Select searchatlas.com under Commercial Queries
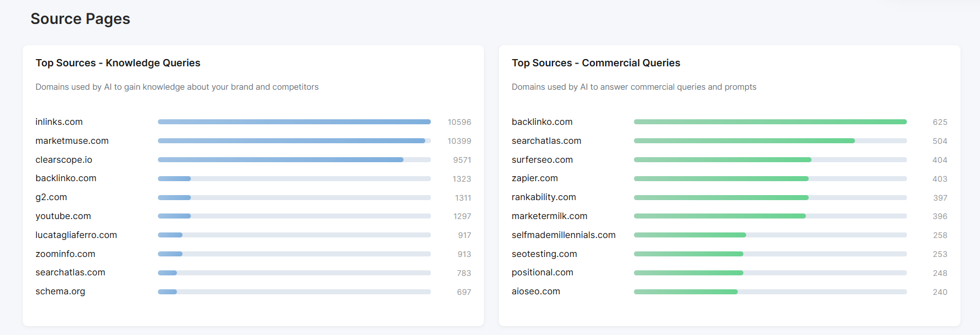Viewport: 980px width, 335px height. coord(546,141)
